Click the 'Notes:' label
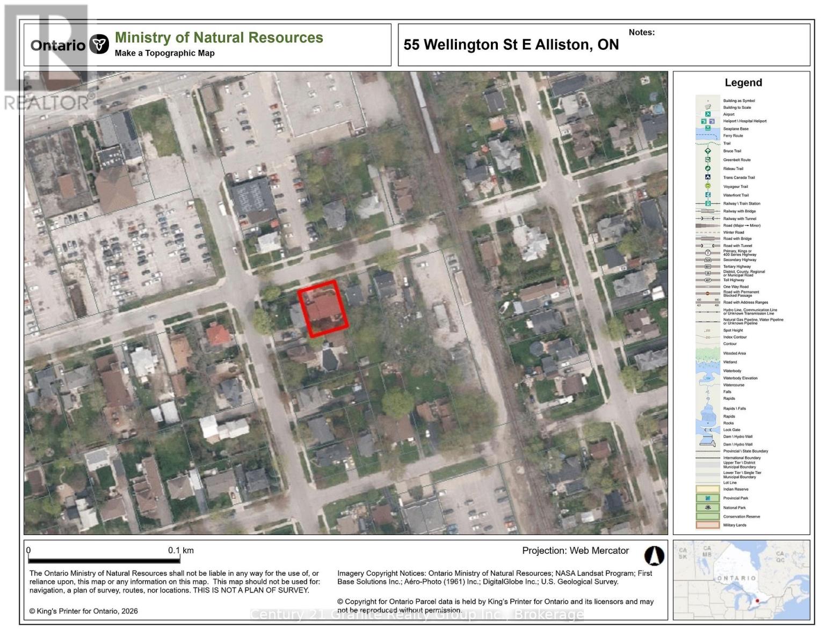Image resolution: width=834 pixels, height=644 pixels. (642, 32)
